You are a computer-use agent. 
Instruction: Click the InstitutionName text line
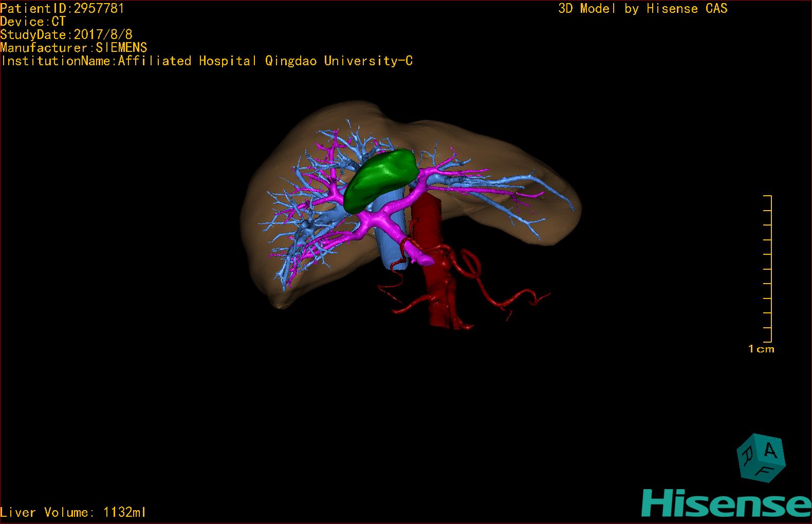tap(207, 61)
